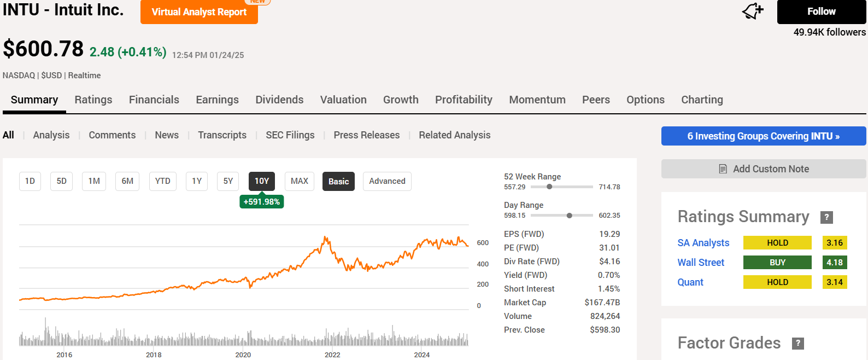Click the 49.94K followers text
Viewport: 868px width, 360px height.
(829, 32)
